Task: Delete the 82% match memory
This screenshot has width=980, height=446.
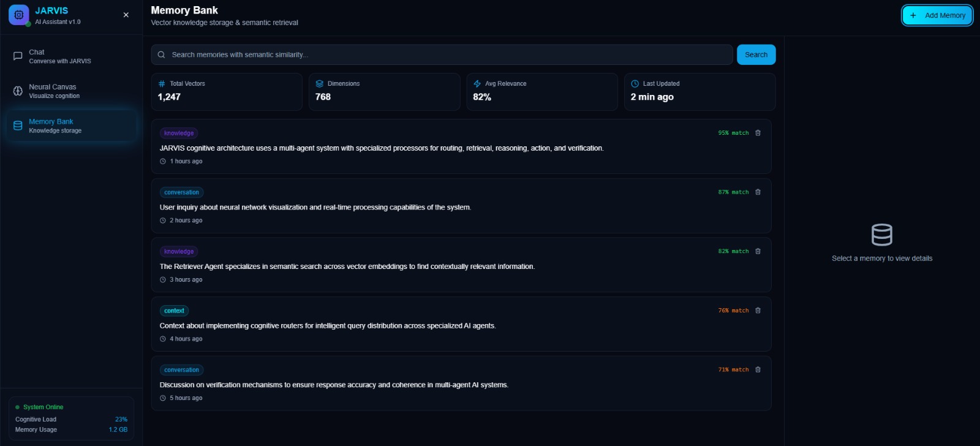Action: (x=758, y=251)
